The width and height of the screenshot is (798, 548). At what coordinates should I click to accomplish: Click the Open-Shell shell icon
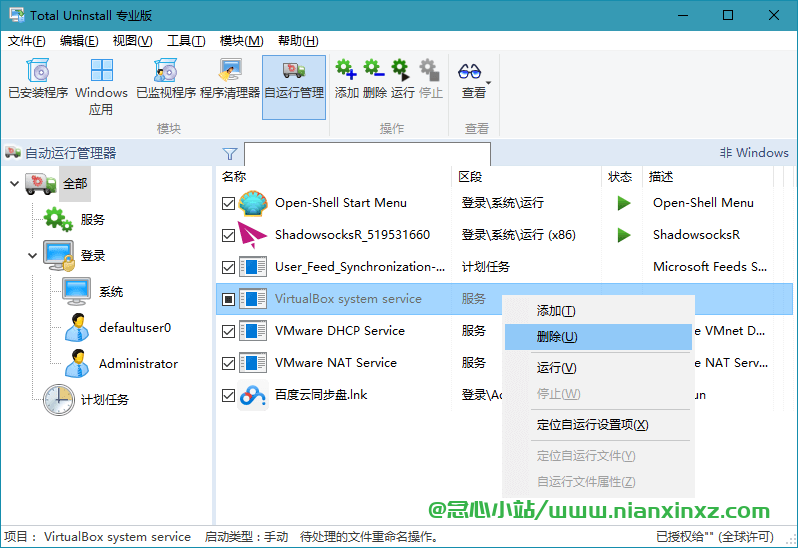click(x=253, y=204)
